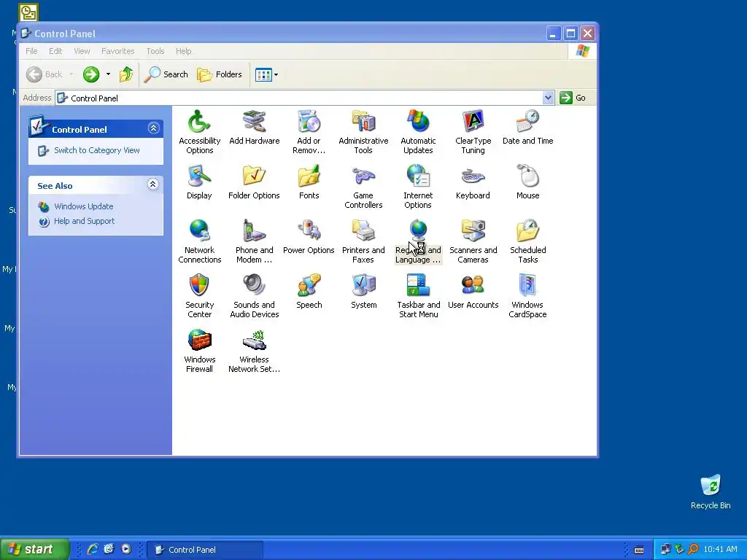
Task: Toggle the Folders pane button
Action: (x=220, y=74)
